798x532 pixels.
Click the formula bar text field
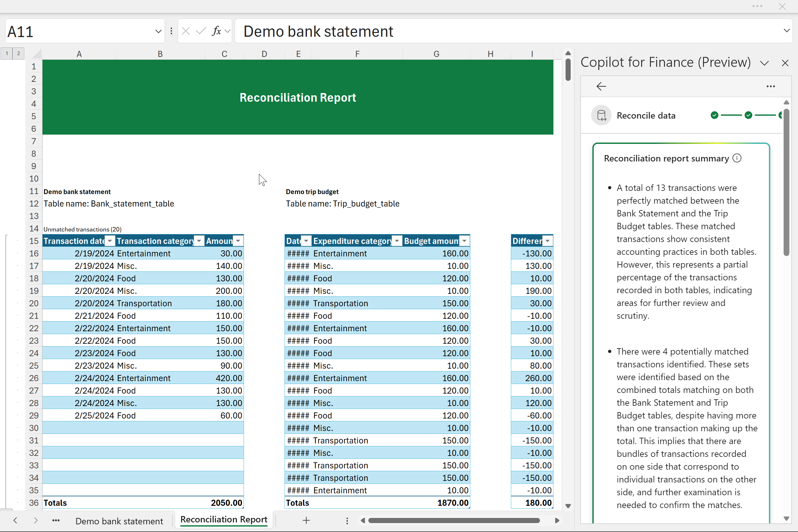point(509,31)
